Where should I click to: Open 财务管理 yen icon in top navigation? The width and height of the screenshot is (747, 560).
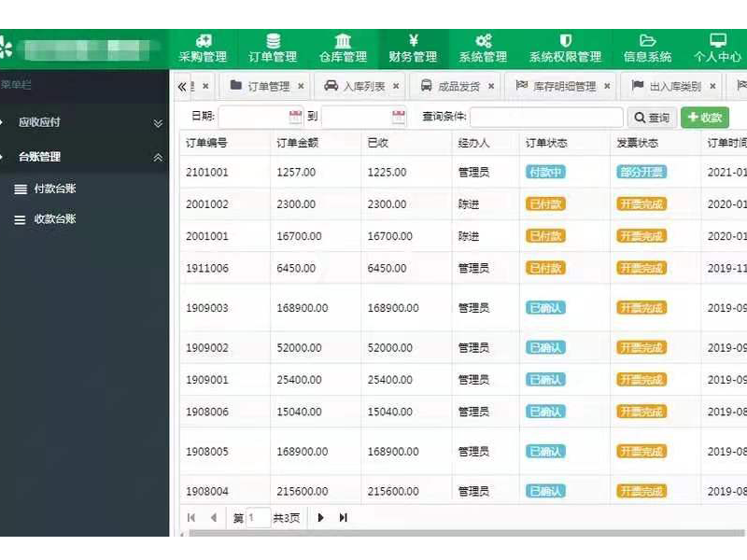413,40
